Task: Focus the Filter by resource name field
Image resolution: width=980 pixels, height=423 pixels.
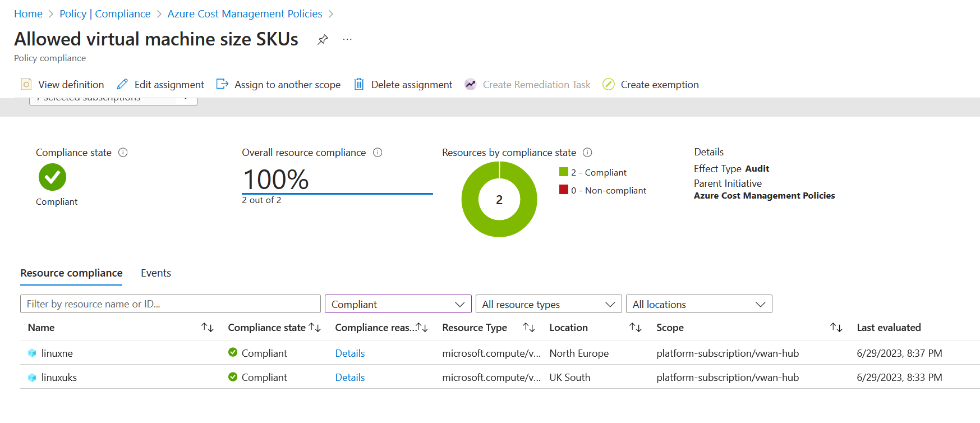Action: tap(171, 304)
